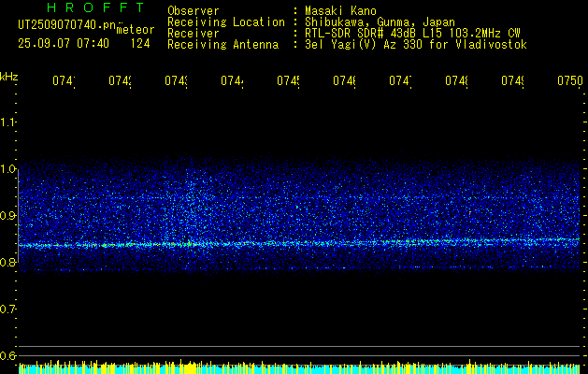
Task: Click the meteor count value 124
Action: pos(140,44)
